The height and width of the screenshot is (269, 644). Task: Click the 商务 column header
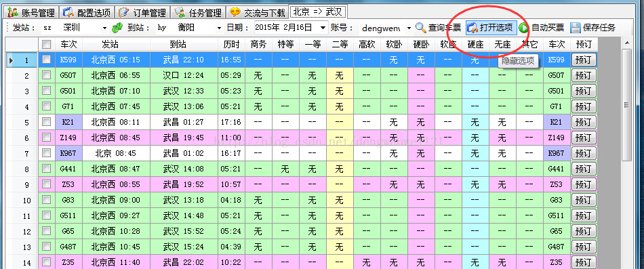click(258, 44)
